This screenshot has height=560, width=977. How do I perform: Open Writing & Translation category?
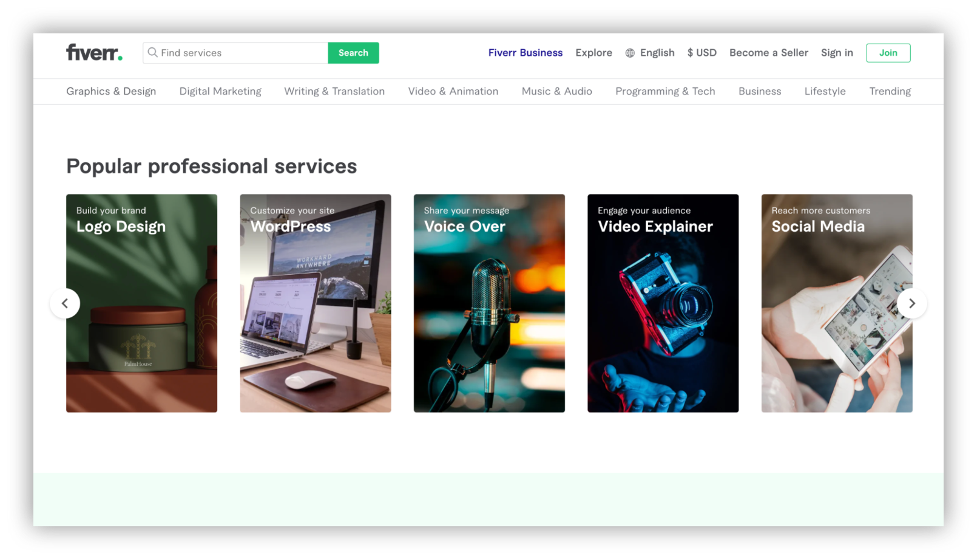pos(334,91)
